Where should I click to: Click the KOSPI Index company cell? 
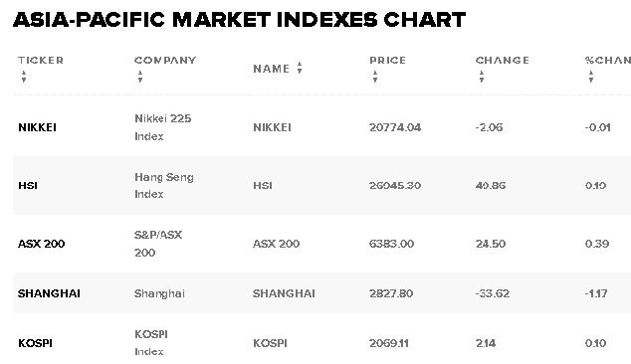[151, 343]
